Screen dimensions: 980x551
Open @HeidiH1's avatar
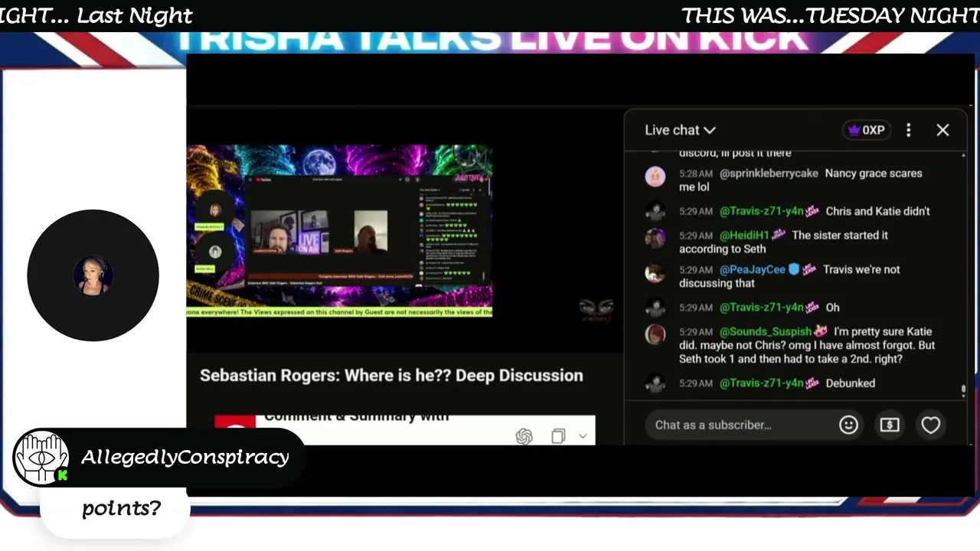[655, 238]
